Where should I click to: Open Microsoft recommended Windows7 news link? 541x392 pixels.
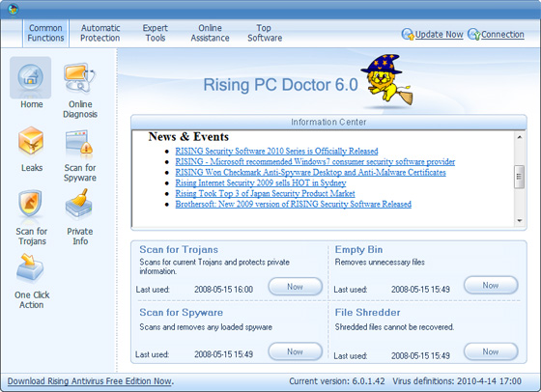315,161
